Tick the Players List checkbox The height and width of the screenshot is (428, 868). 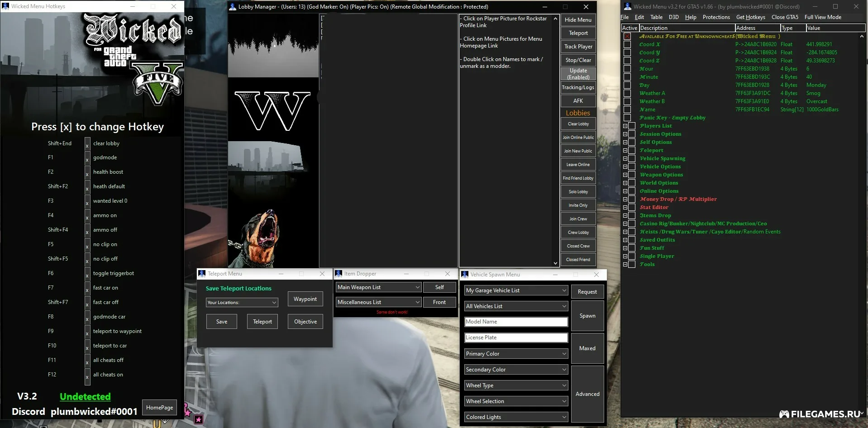coord(632,126)
